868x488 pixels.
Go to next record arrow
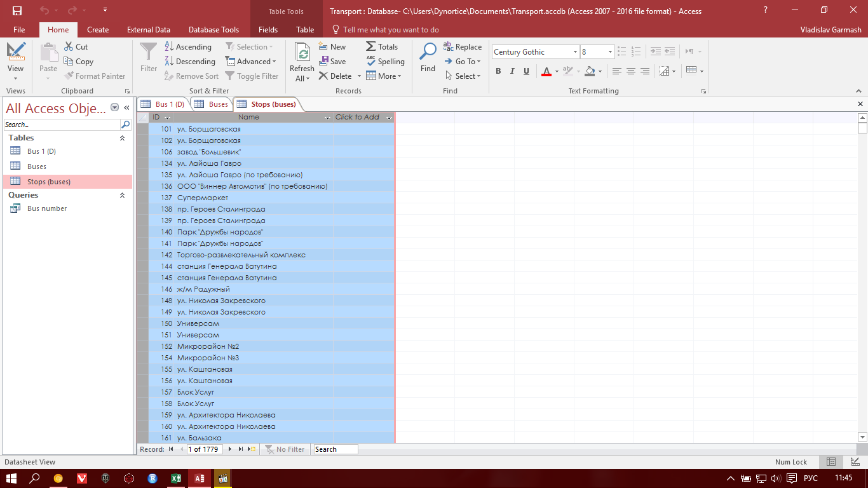coord(230,449)
